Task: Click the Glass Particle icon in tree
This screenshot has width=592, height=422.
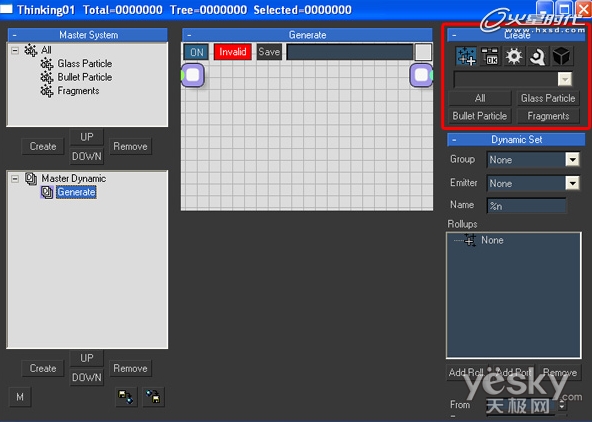Action: click(47, 64)
